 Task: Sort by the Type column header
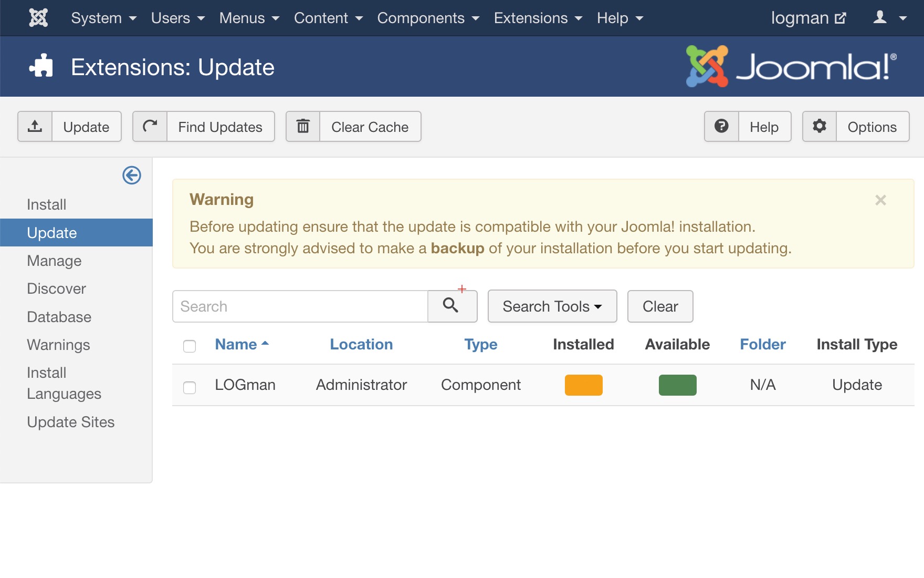480,344
